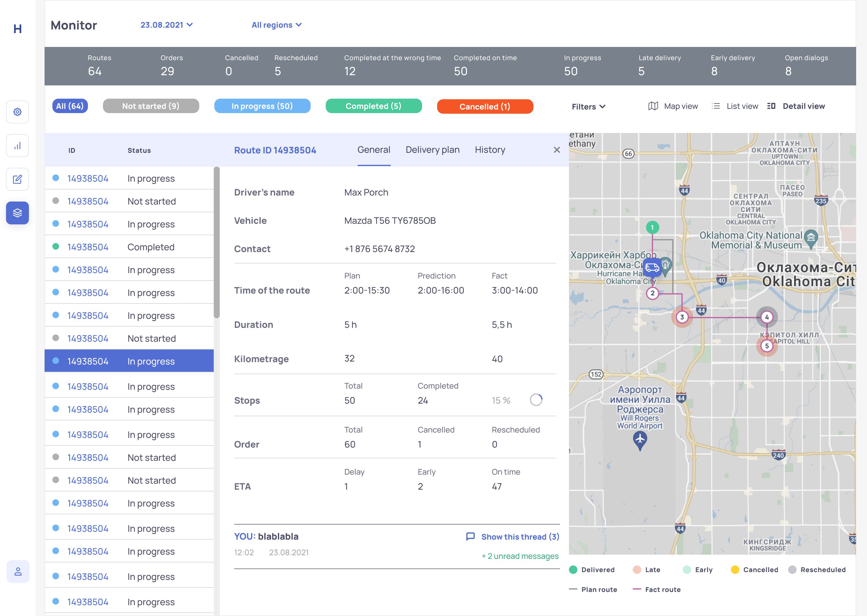Filter by Cancelled (1) pill
The image size is (867, 616).
(485, 106)
